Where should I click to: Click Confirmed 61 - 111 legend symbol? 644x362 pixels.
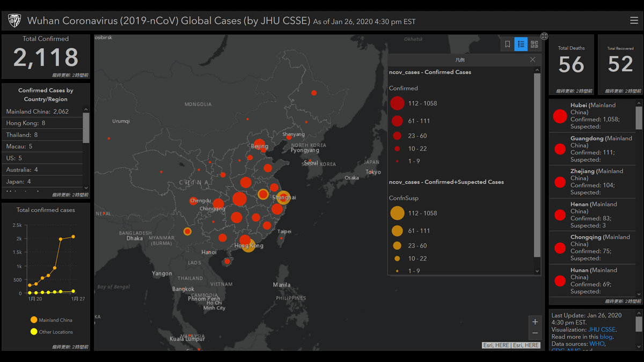pos(397,121)
